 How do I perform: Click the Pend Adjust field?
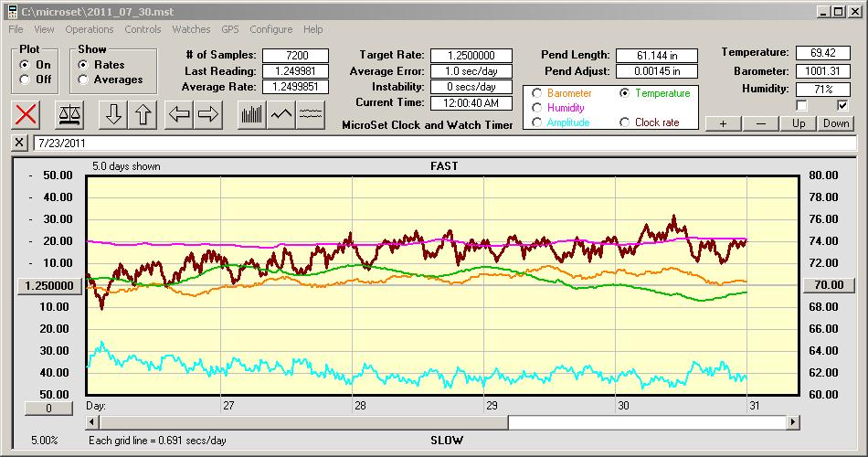(657, 71)
